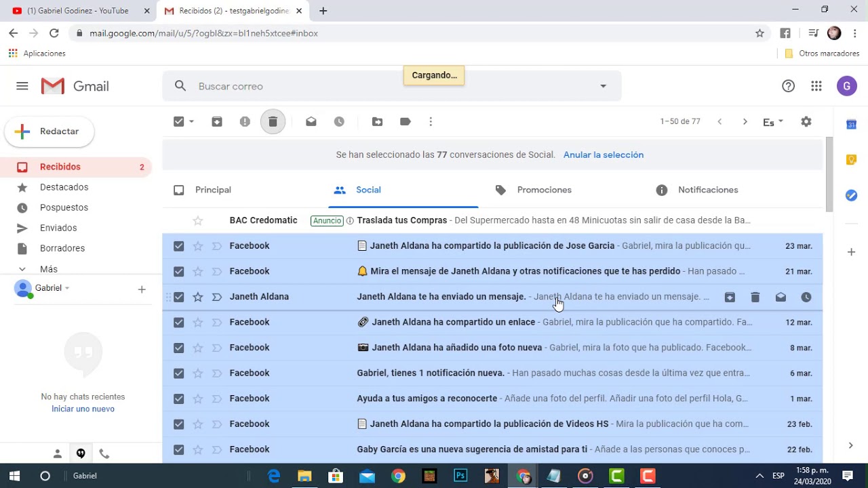Expand the search options dropdown
Image resolution: width=868 pixels, height=488 pixels.
602,86
